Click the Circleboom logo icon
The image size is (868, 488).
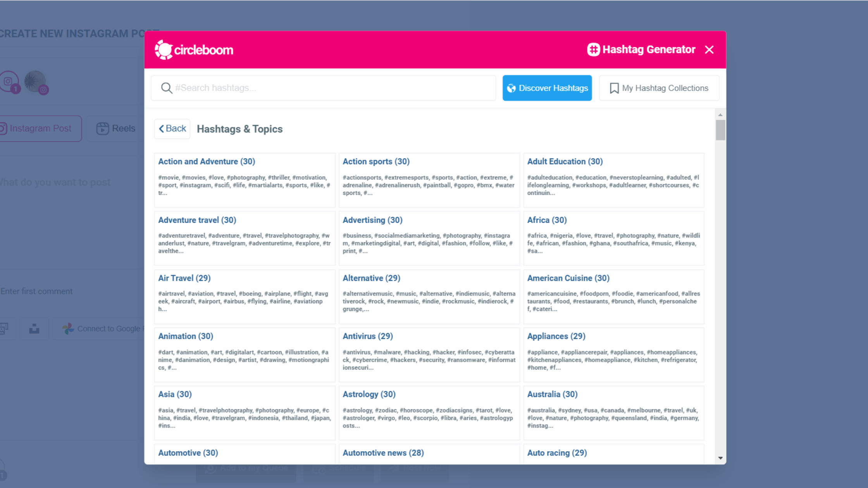tap(165, 50)
